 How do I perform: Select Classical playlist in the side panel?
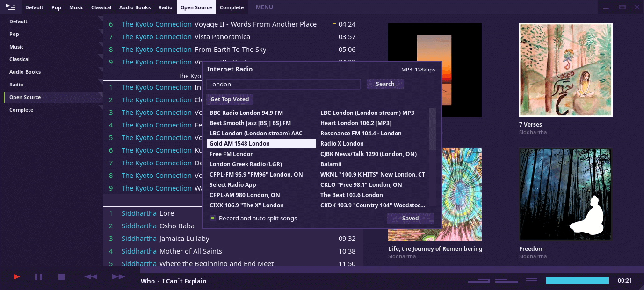pyautogui.click(x=51, y=59)
